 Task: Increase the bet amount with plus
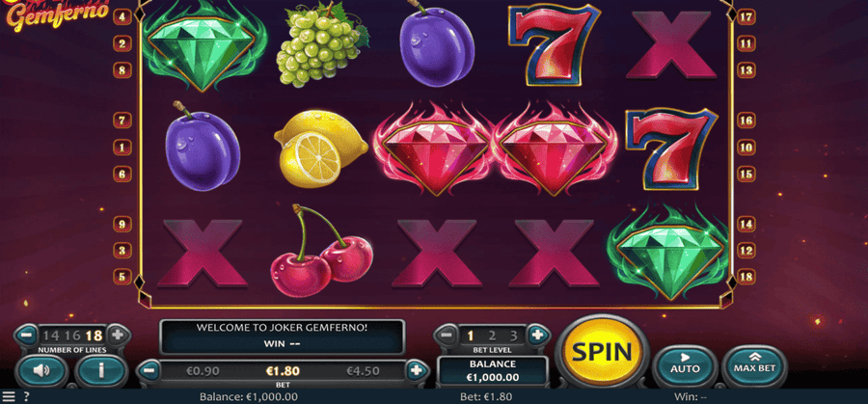pos(417,371)
